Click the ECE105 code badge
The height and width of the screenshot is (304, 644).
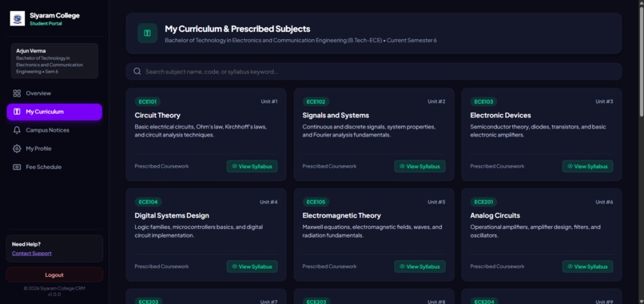316,202
